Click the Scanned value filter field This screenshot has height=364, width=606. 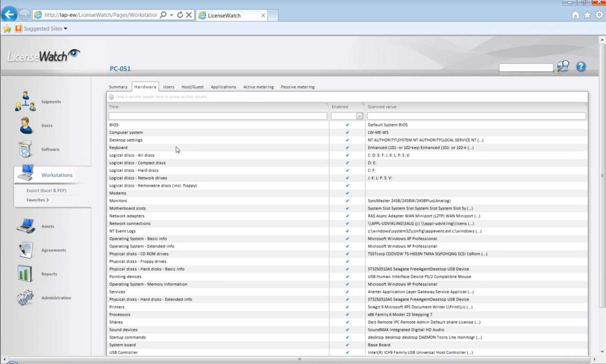pos(477,116)
